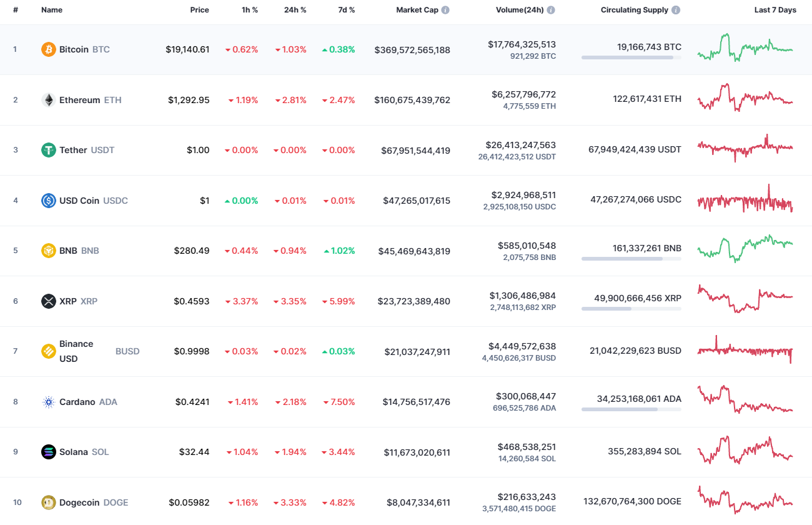
Task: Sort the table by 24h % column header
Action: click(295, 9)
